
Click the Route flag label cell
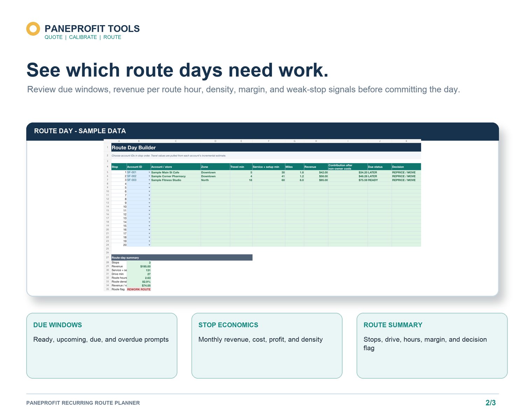pyautogui.click(x=119, y=289)
